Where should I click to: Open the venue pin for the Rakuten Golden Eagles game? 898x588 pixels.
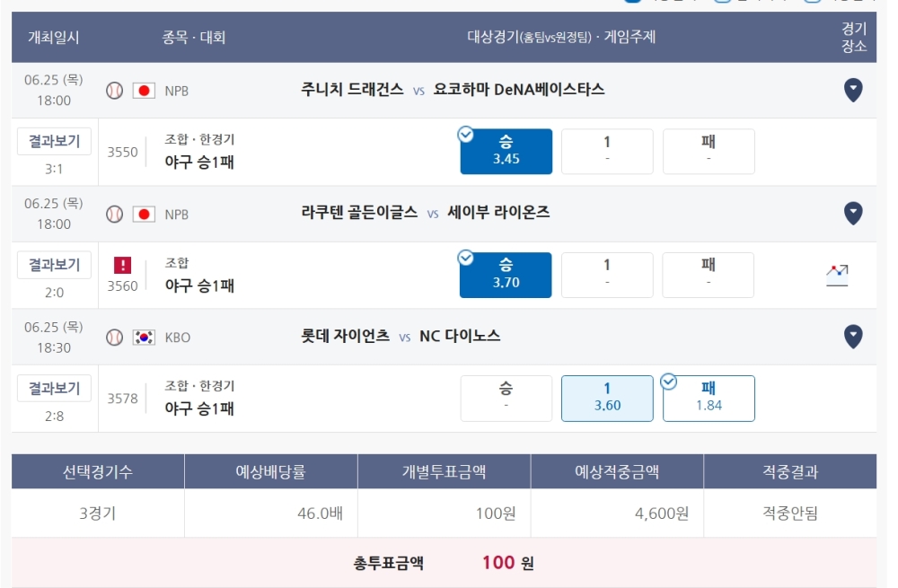coord(853,213)
